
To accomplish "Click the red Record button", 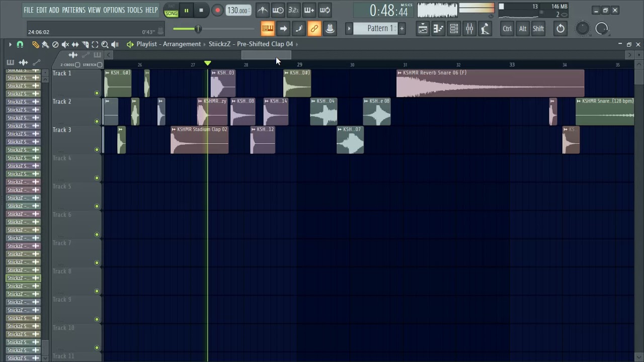I will pyautogui.click(x=217, y=11).
